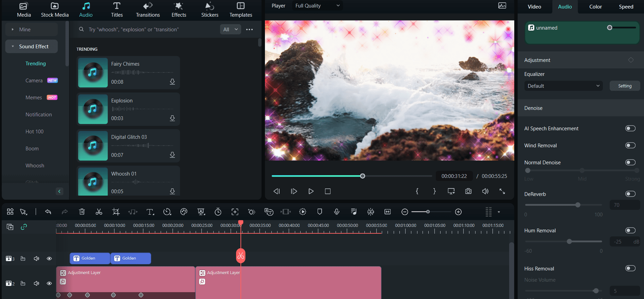Hide track 3 using the eye icon
The width and height of the screenshot is (644, 299).
(49, 259)
